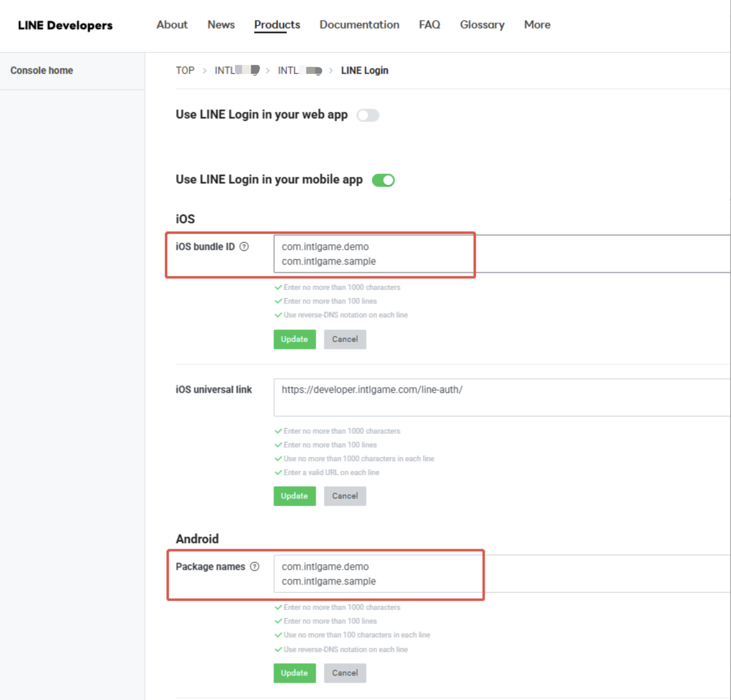Click the first INTL breadcrumb link

tap(237, 70)
